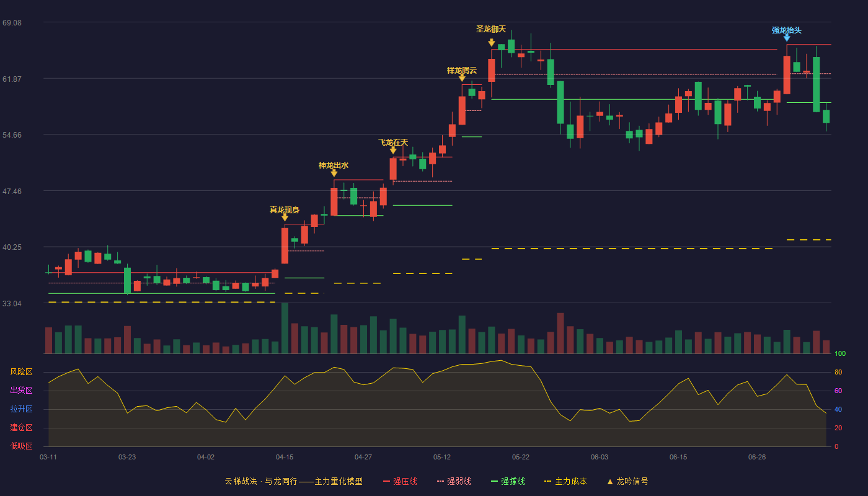This screenshot has height=496, width=868.
Task: Click the 圣龙御天 orange arrow marker
Action: 491,43
